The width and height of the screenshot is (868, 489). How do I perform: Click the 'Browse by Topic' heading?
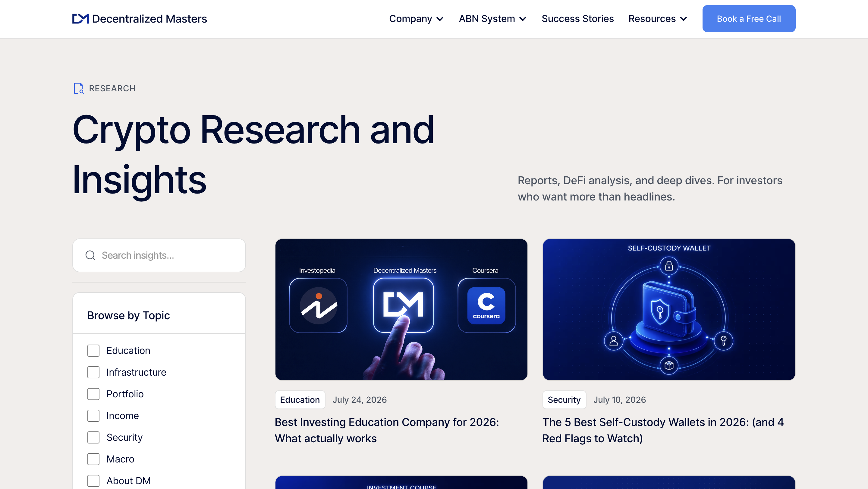pos(128,315)
